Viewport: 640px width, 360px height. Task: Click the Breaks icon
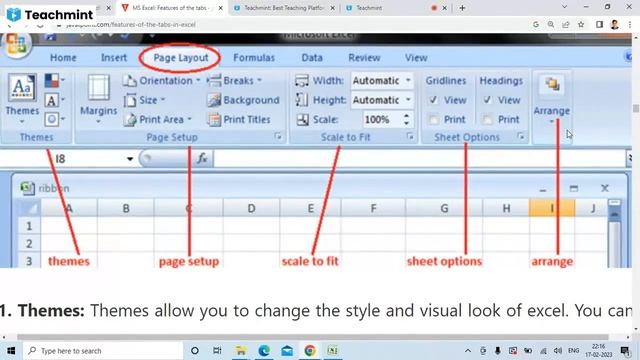214,80
